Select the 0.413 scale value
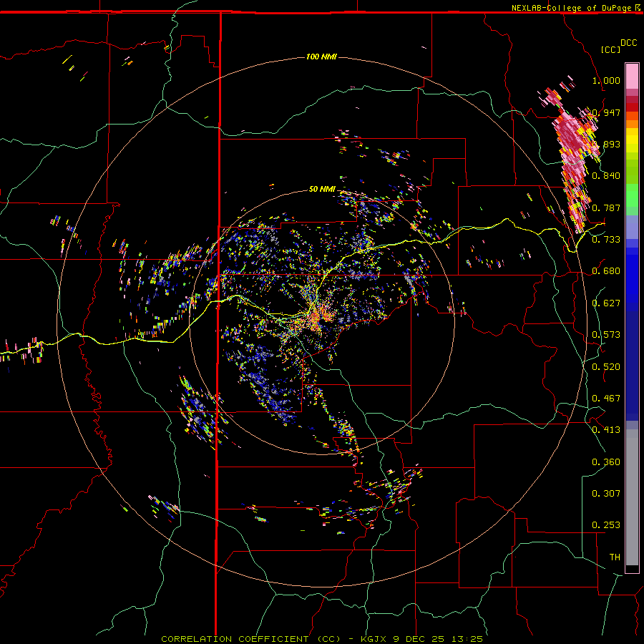 606,430
